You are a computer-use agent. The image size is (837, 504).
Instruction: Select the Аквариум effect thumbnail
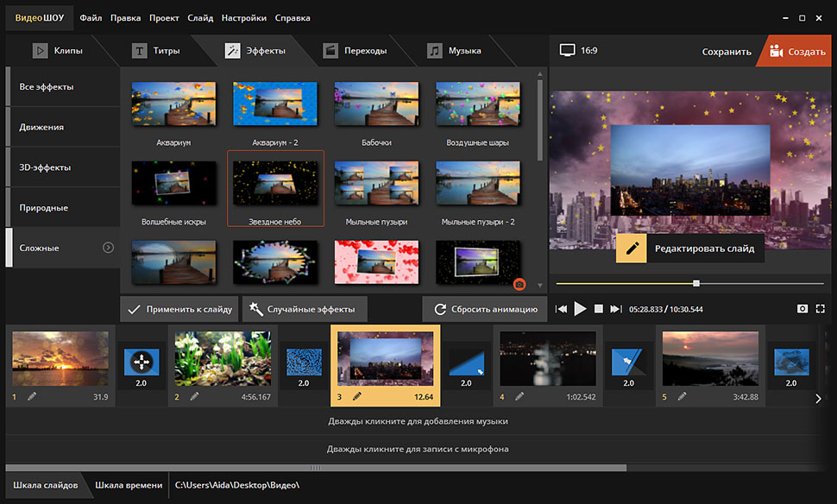tap(174, 104)
